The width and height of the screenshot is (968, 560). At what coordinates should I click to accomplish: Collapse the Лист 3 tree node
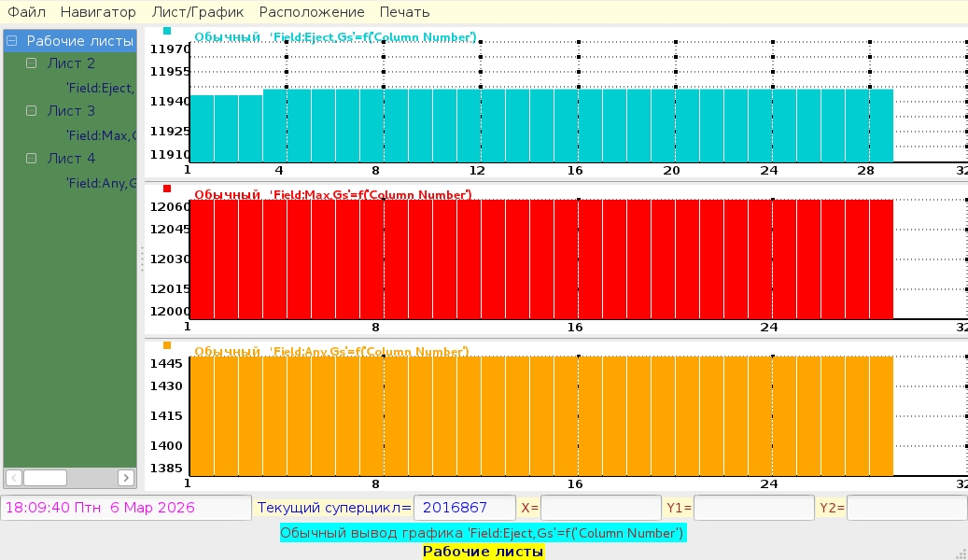pos(32,111)
